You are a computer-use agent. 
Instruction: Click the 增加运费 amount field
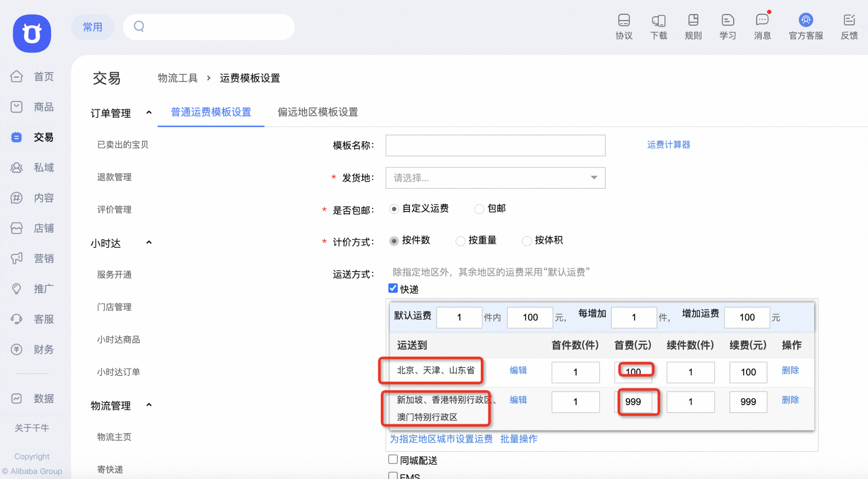(747, 317)
